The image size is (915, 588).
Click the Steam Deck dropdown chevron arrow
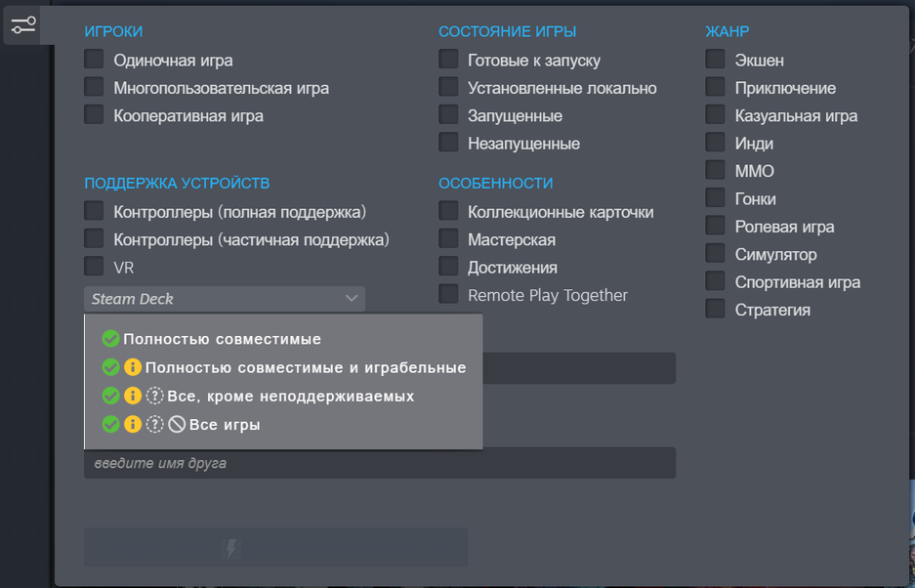point(352,299)
